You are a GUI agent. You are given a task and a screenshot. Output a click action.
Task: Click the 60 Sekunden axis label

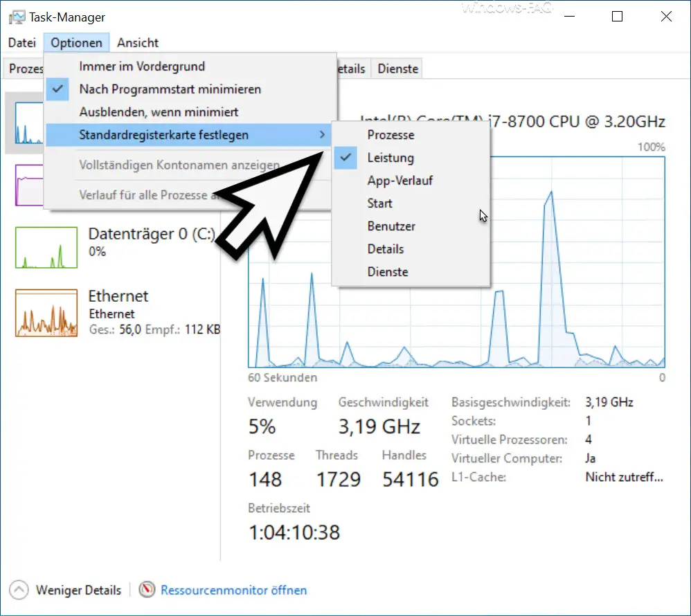(x=282, y=378)
